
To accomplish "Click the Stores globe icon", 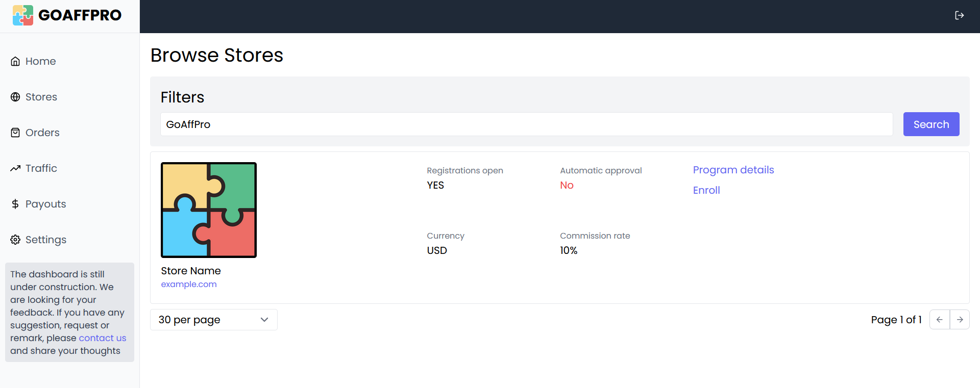I will tap(15, 97).
